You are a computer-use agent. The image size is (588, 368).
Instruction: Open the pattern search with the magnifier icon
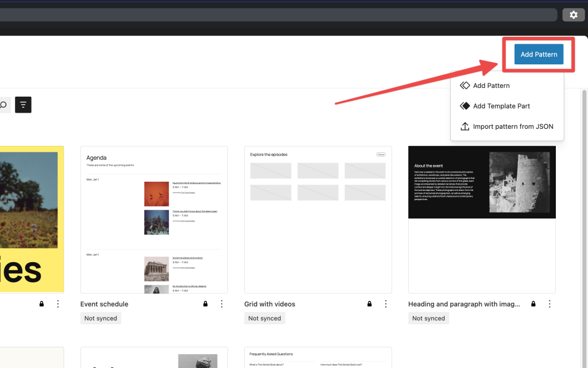coord(2,105)
